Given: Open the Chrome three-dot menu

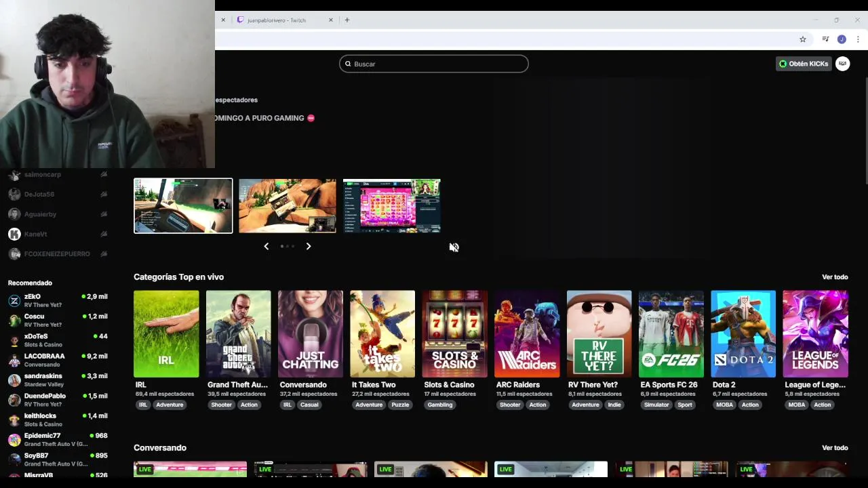Looking at the screenshot, I should (x=858, y=39).
